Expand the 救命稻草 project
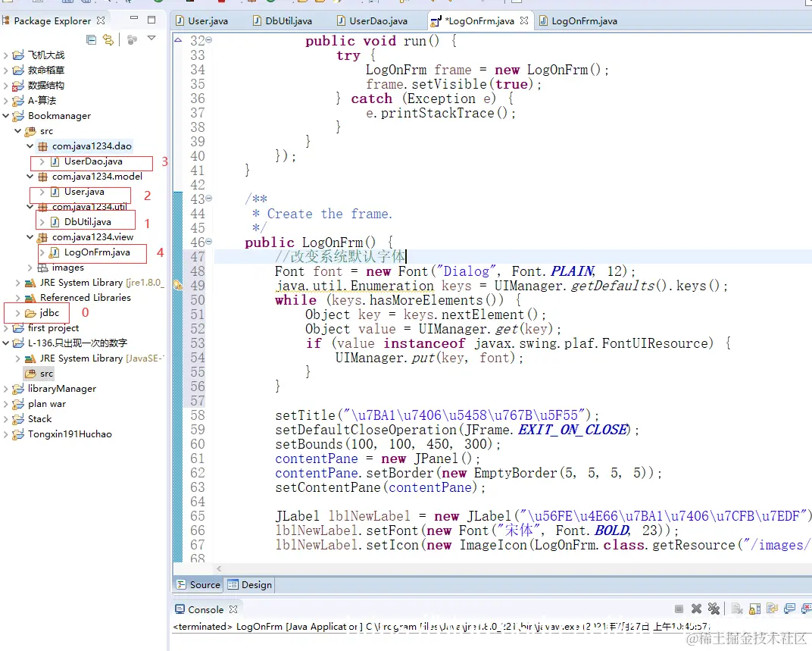The height and width of the screenshot is (651, 812). point(6,70)
